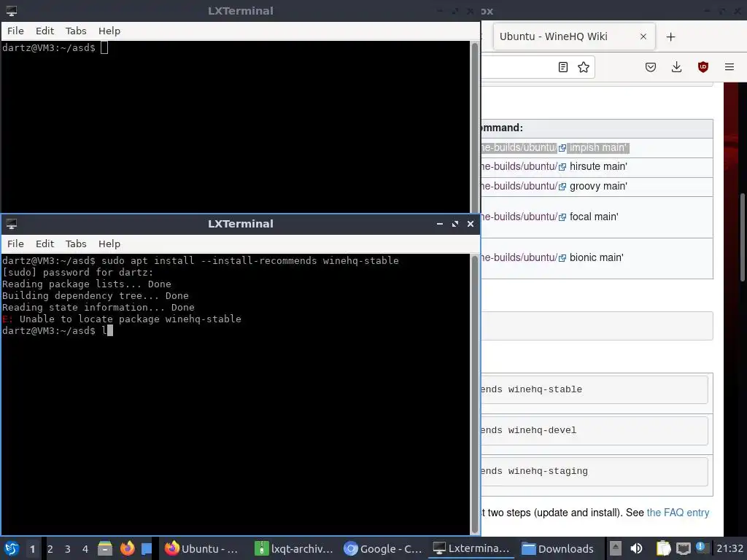The image size is (747, 560).
Task: Select virtual desktop 1 in pager
Action: 32,549
